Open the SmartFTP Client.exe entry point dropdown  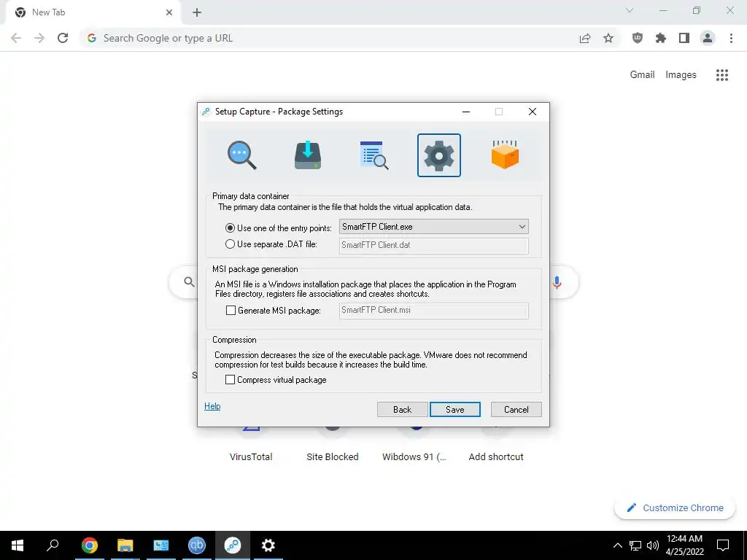[x=433, y=227]
